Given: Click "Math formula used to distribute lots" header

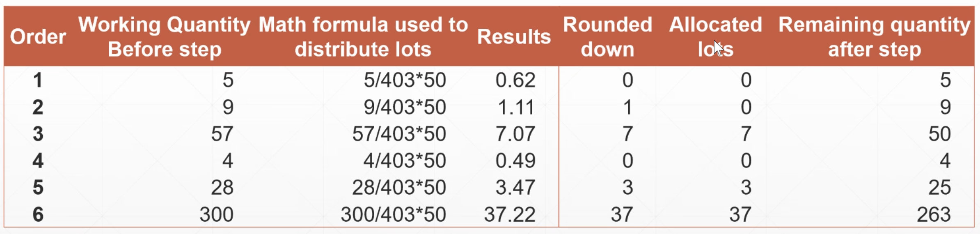Looking at the screenshot, I should (363, 37).
